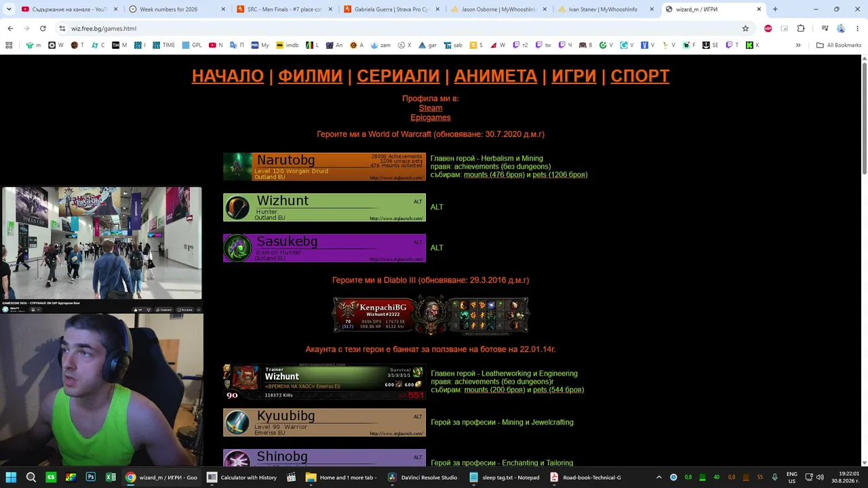Open Windows taskbar search
Viewport: 868px width, 488px height.
tap(31, 477)
